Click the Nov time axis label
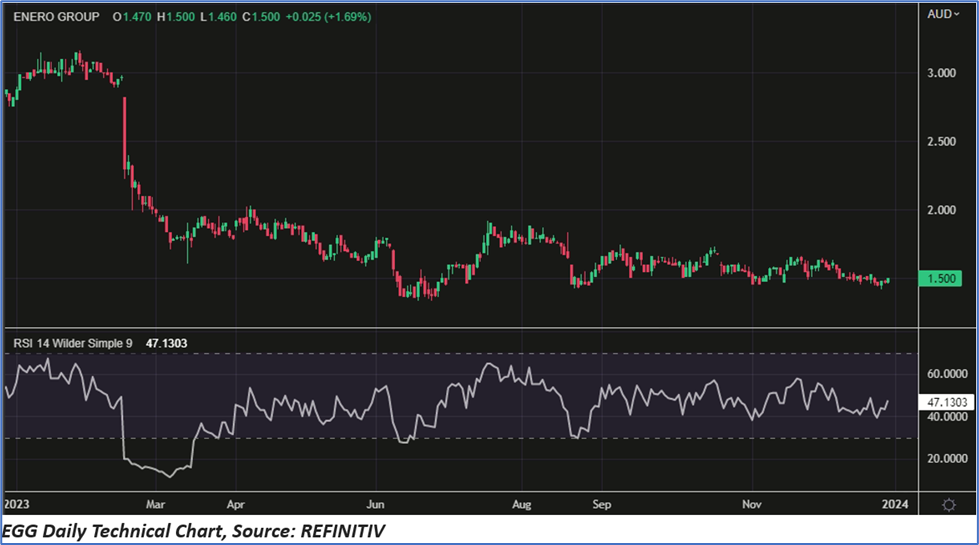Image resolution: width=979 pixels, height=545 pixels. [752, 504]
